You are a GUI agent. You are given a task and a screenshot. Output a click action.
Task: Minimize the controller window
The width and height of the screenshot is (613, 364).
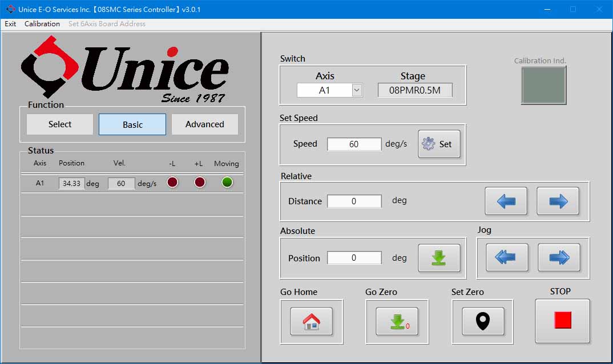[x=547, y=9]
